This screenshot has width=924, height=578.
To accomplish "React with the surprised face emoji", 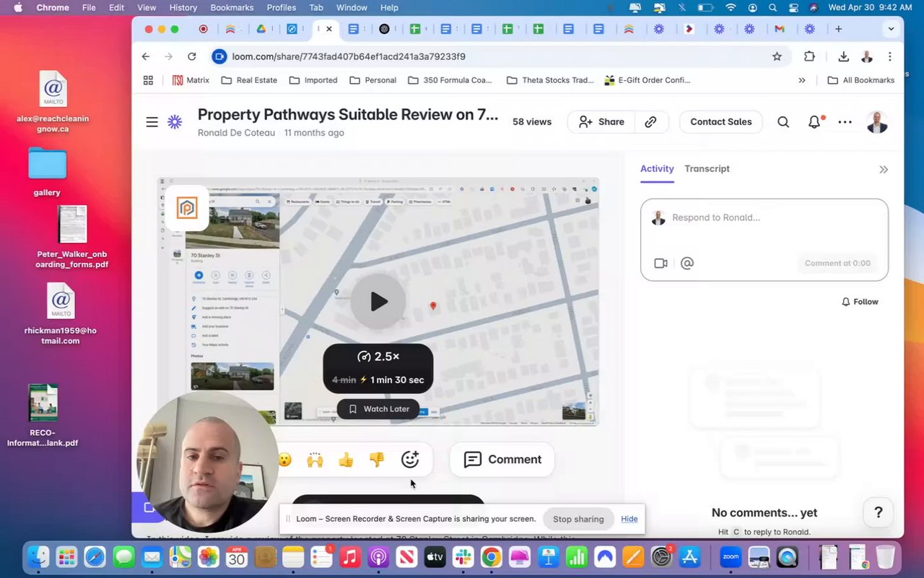I will click(x=285, y=460).
